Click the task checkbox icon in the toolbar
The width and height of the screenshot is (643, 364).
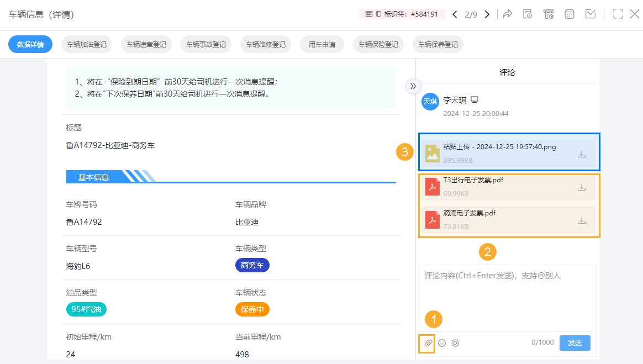coord(590,14)
